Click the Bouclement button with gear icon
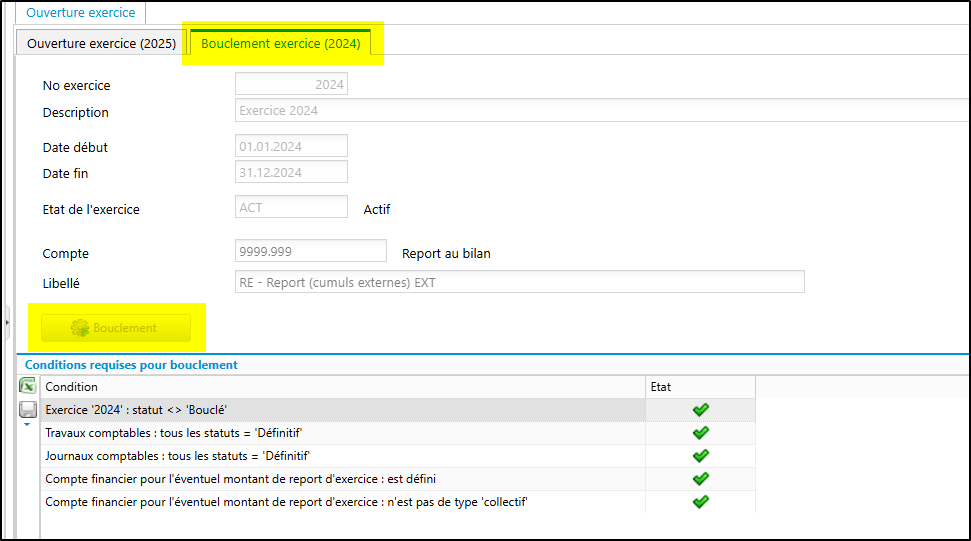This screenshot has width=971, height=541. click(116, 328)
